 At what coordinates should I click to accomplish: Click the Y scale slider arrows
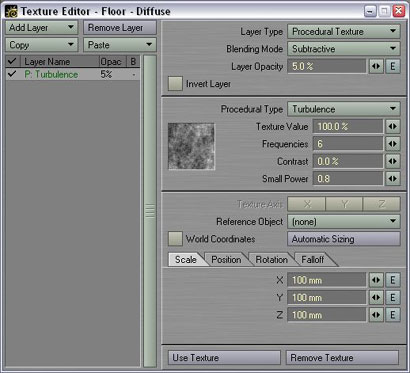pos(376,297)
